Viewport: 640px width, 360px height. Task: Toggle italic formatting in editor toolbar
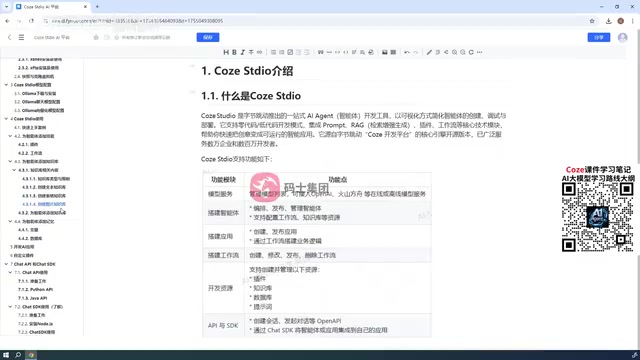[x=242, y=52]
